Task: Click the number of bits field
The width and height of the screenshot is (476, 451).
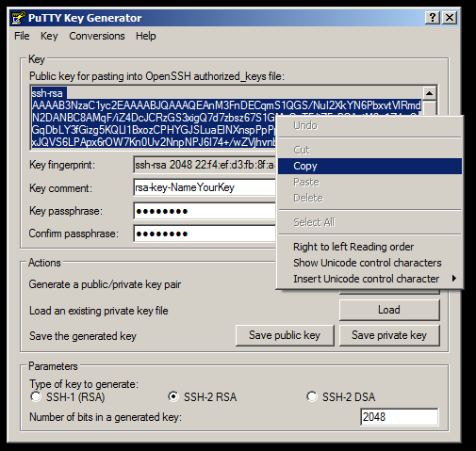Action: click(x=400, y=417)
